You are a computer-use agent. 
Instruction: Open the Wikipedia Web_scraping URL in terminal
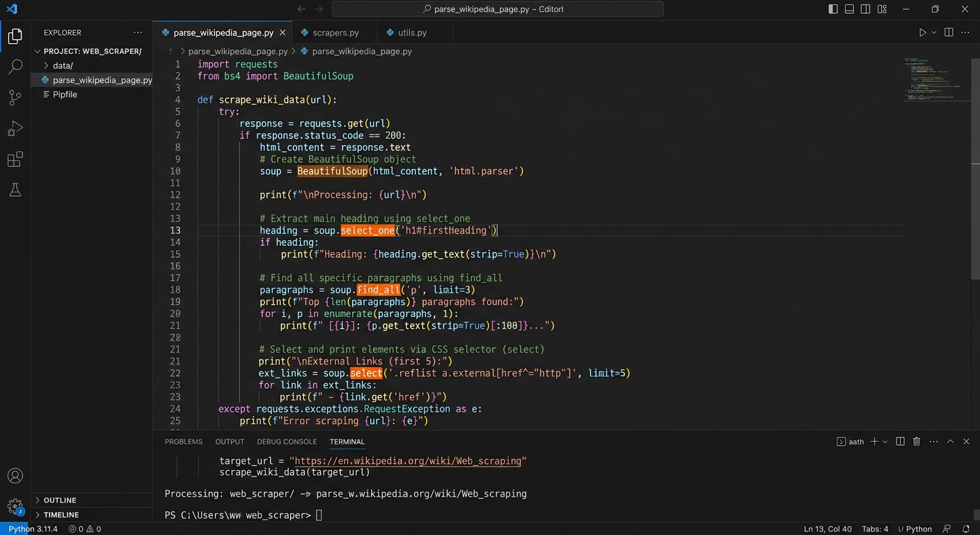408,460
